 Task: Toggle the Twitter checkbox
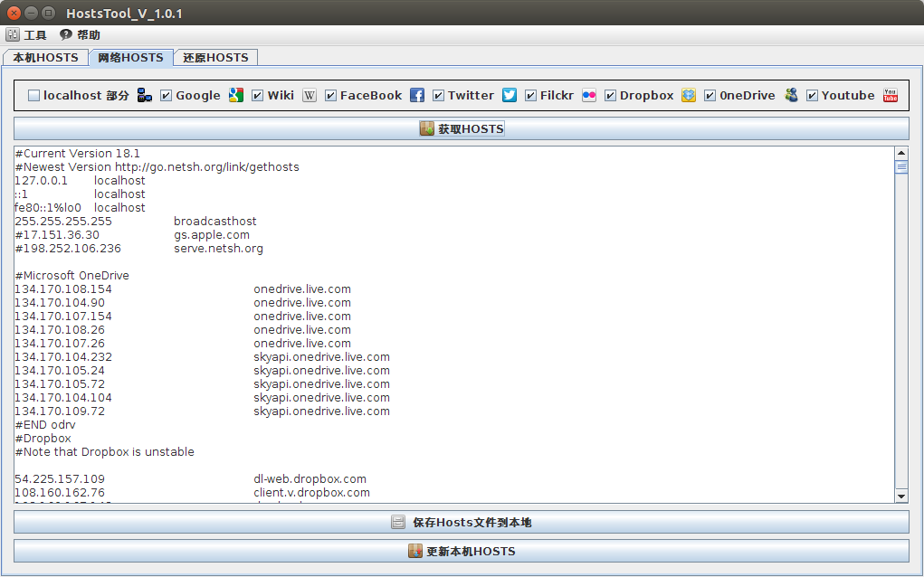438,95
